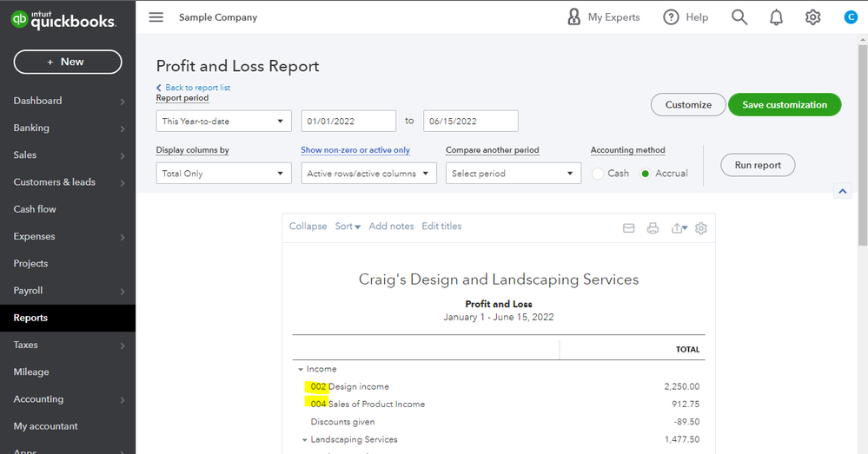This screenshot has width=868, height=454.
Task: Select the Cash accounting method
Action: click(x=598, y=174)
